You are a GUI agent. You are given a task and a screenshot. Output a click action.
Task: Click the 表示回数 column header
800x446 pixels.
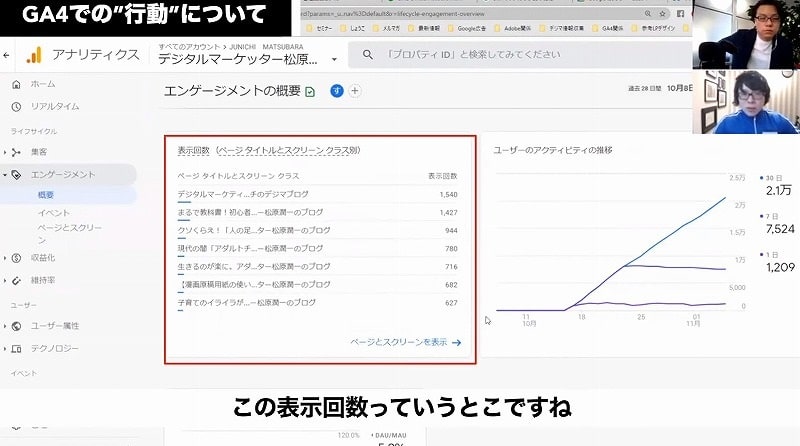(x=443, y=176)
